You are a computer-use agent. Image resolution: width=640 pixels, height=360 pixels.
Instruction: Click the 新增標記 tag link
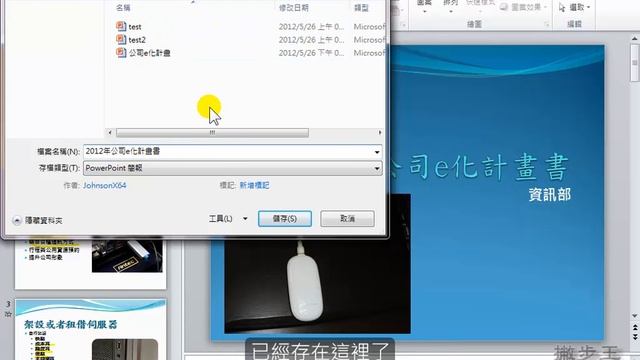click(254, 185)
